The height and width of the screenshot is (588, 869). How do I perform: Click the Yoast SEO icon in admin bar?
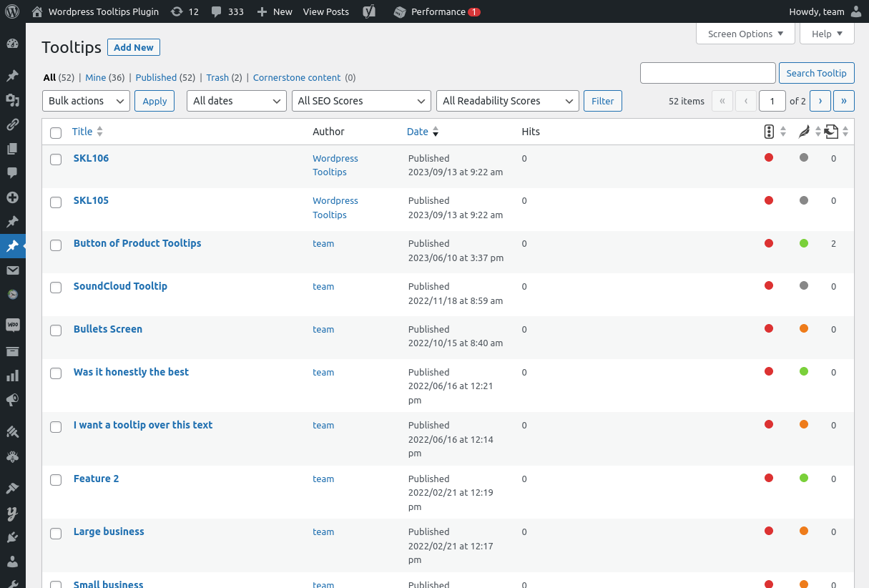(x=369, y=11)
